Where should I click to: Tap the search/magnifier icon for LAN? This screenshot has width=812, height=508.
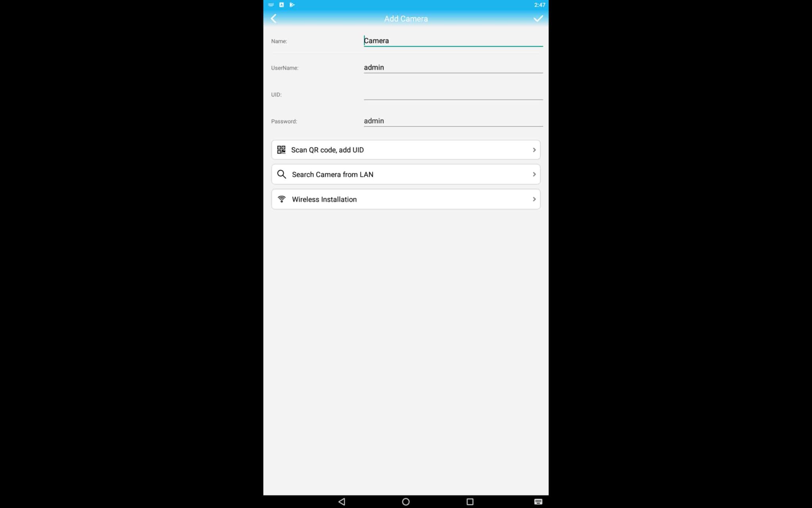[x=282, y=174]
